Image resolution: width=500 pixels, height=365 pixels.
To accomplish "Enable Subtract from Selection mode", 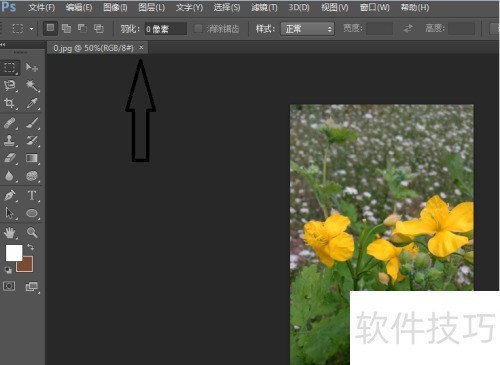I will 82,29.
